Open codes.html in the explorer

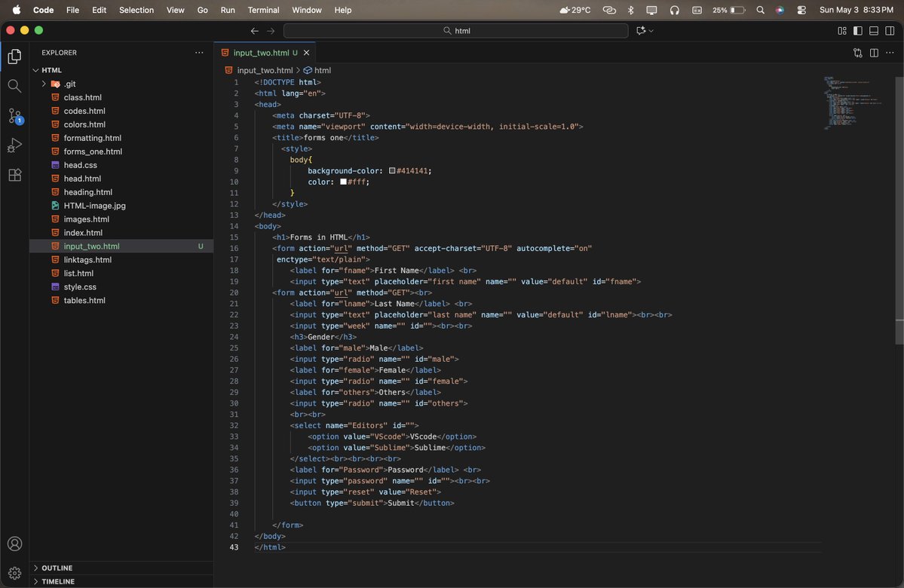pyautogui.click(x=84, y=111)
